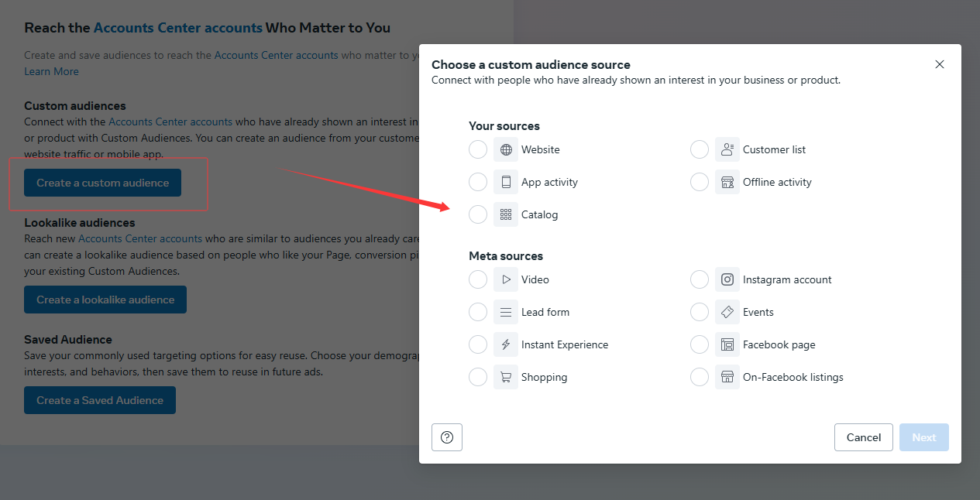
Task: Click the Customer list icon
Action: (727, 149)
